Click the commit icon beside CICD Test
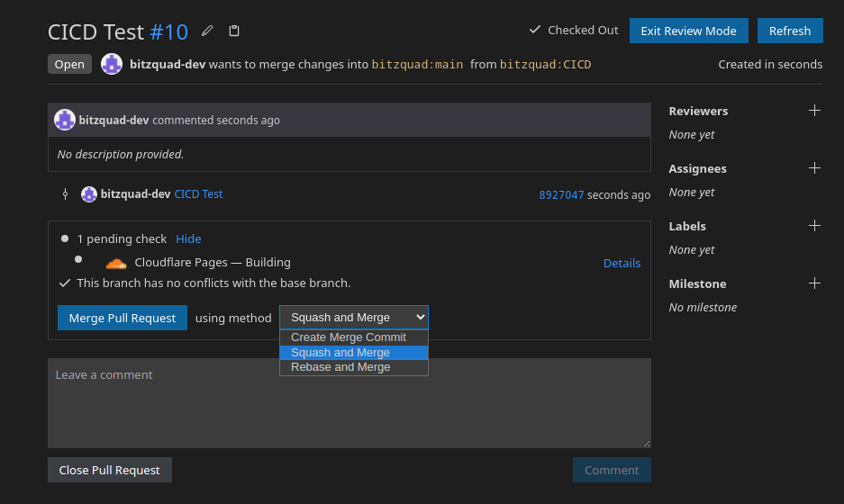 [x=65, y=194]
